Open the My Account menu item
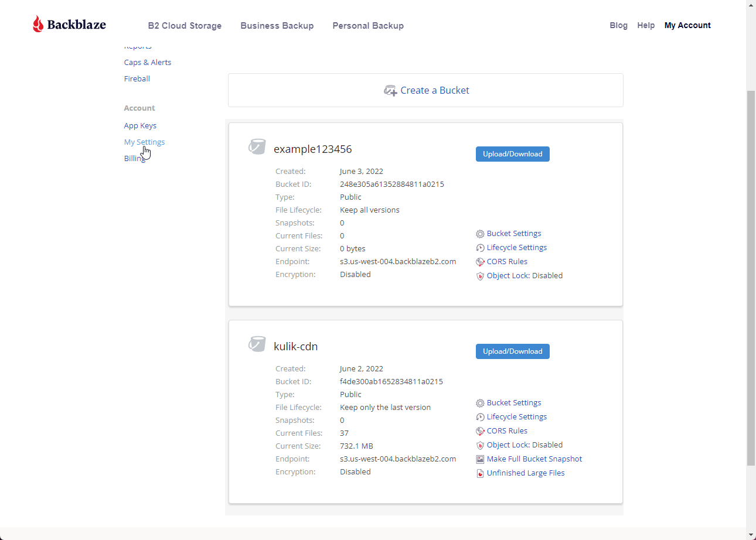This screenshot has height=540, width=756. [687, 25]
